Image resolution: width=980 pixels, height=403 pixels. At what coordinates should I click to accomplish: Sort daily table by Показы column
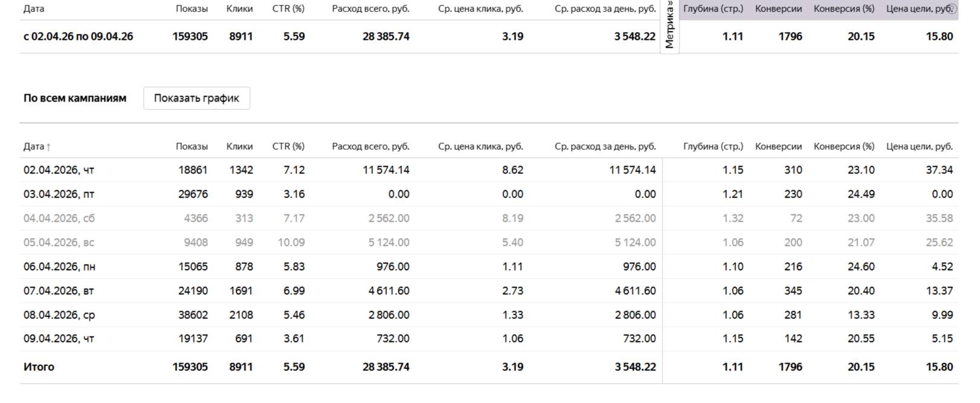[191, 146]
